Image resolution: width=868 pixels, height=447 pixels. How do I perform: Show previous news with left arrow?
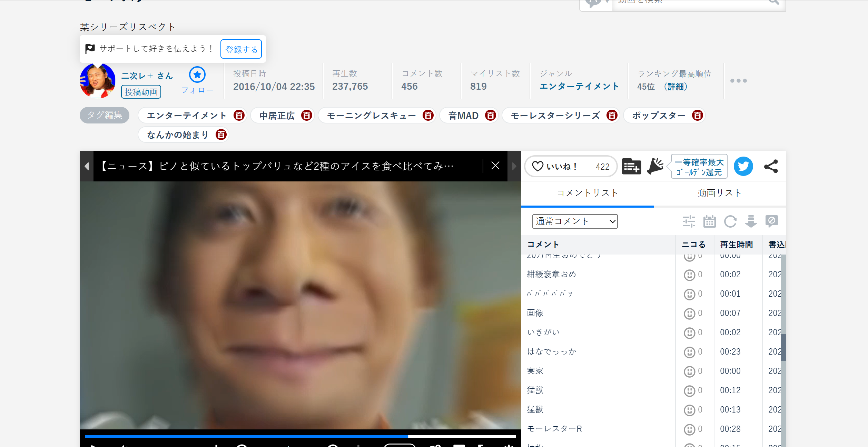pyautogui.click(x=87, y=166)
